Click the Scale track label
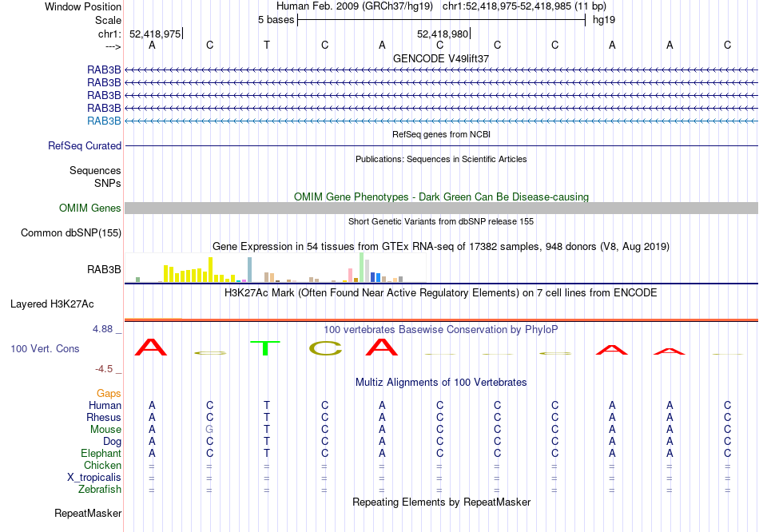This screenshot has height=532, width=759. (x=108, y=20)
